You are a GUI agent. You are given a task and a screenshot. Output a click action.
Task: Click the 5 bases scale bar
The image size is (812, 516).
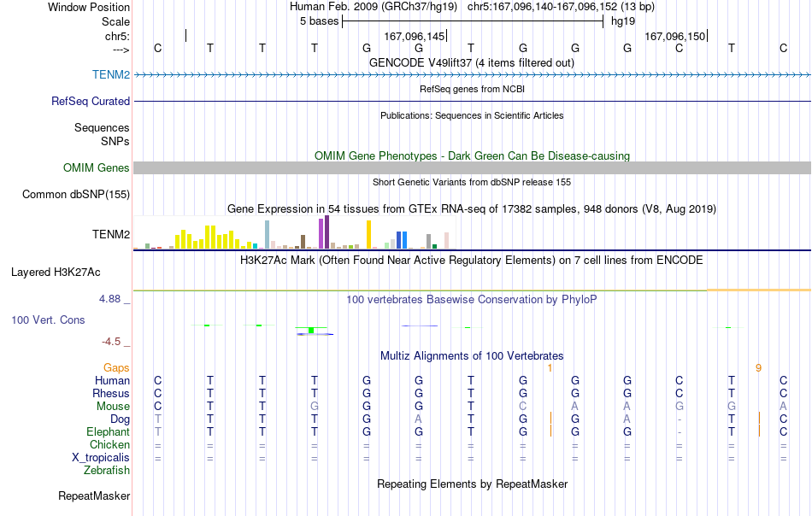tap(473, 21)
